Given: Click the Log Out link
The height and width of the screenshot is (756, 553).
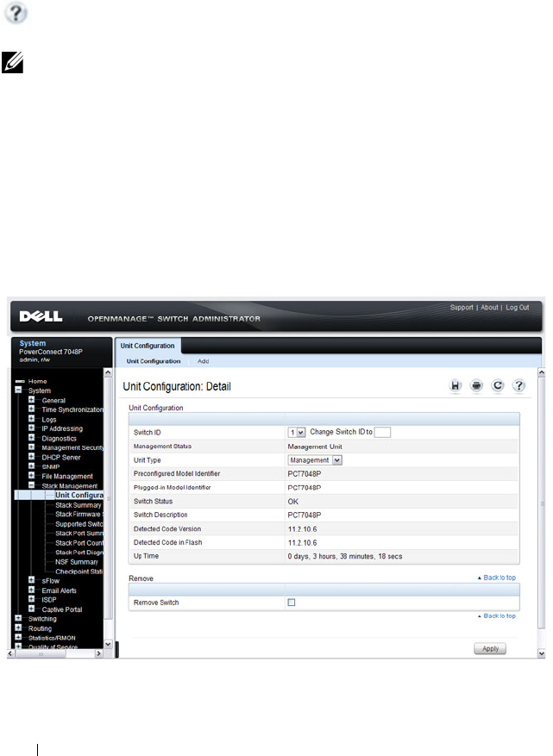Looking at the screenshot, I should click(518, 307).
